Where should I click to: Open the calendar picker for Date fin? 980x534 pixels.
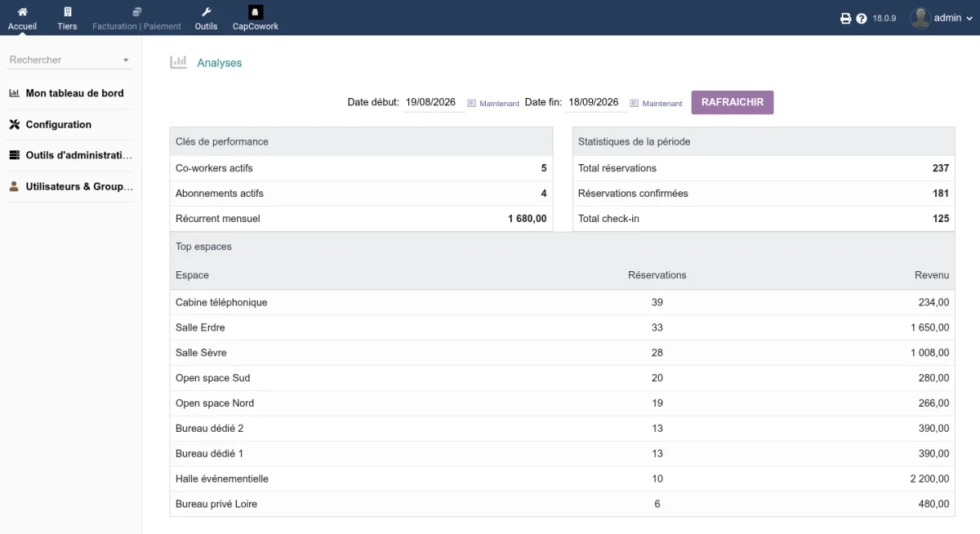(634, 103)
